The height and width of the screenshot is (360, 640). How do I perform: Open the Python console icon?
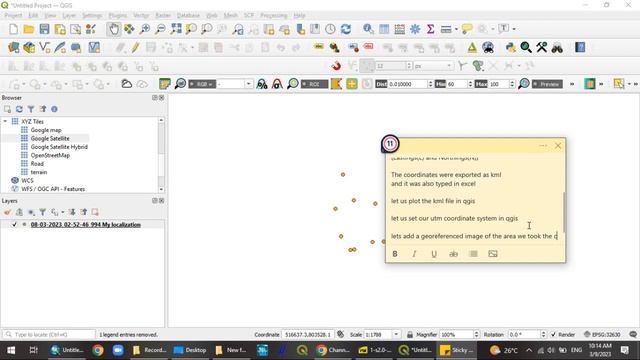coord(510,48)
